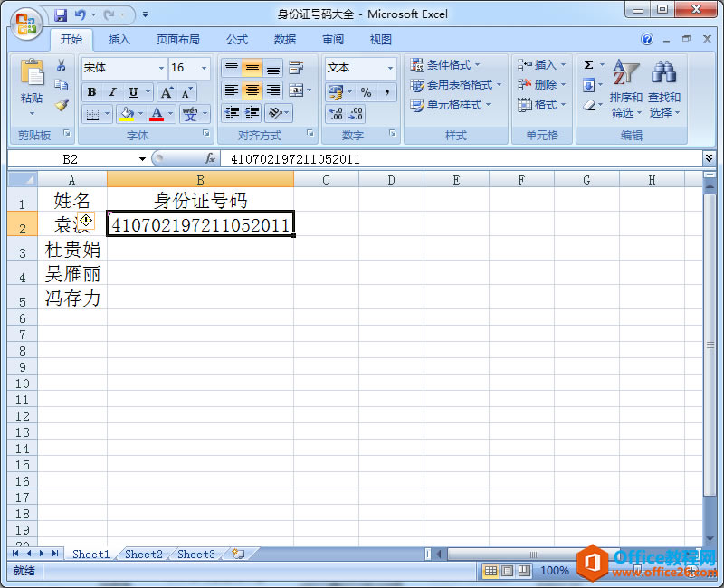724x588 pixels.
Task: Open Excel Help question mark
Action: [647, 39]
